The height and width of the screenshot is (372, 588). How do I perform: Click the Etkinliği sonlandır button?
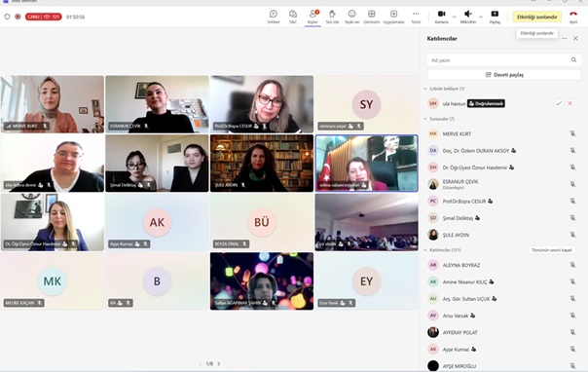tap(537, 17)
